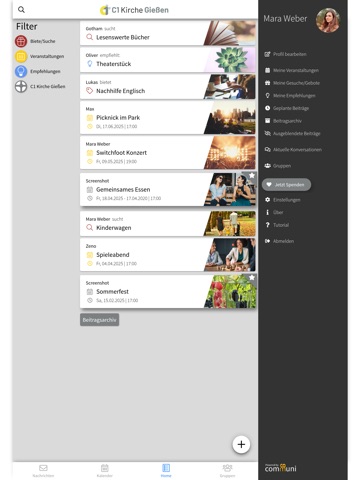The height and width of the screenshot is (480, 360).
Task: Open Einstellungen
Action: click(282, 200)
